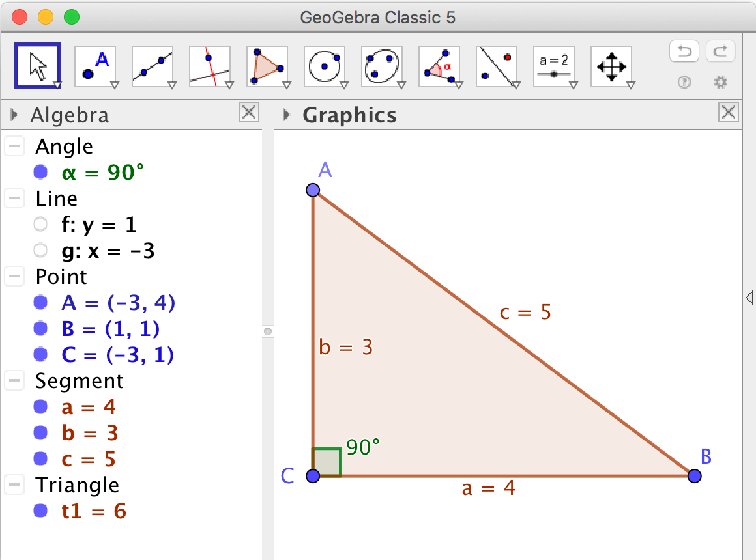This screenshot has width=756, height=560.
Task: Close the Graphics view panel
Action: point(729,112)
